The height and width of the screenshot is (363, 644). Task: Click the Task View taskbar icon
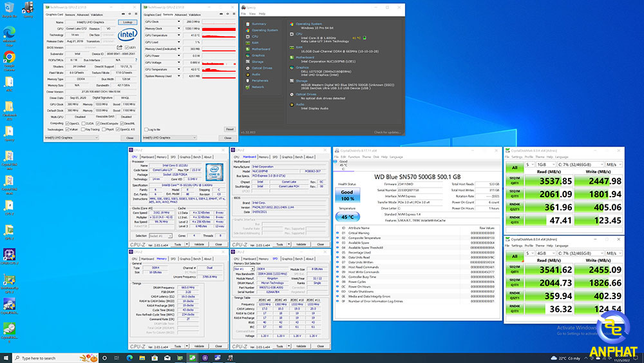point(117,358)
